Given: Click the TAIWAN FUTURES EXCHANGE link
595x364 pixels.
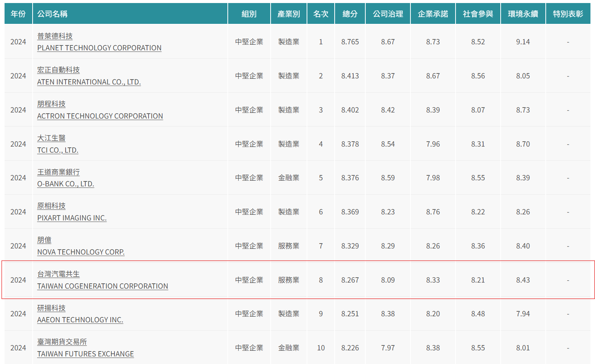Looking at the screenshot, I should 85,354.
